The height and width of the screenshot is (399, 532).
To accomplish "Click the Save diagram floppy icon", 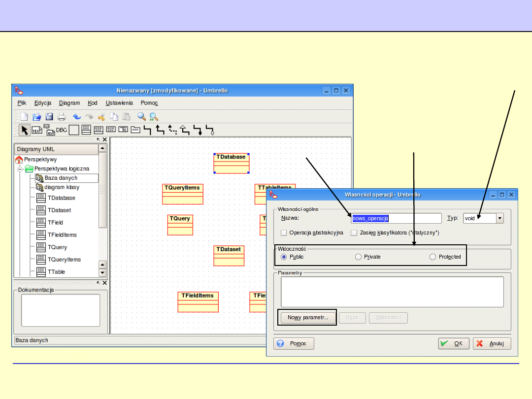I will [x=49, y=117].
